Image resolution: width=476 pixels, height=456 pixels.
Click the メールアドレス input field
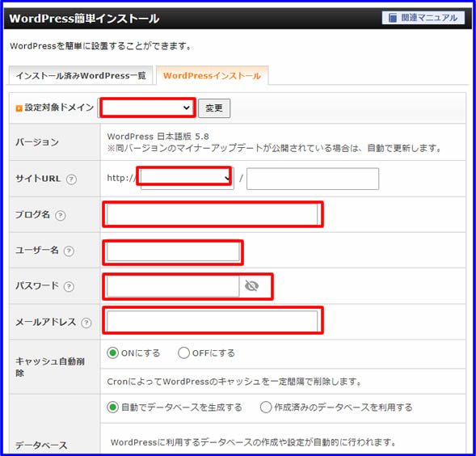point(213,321)
